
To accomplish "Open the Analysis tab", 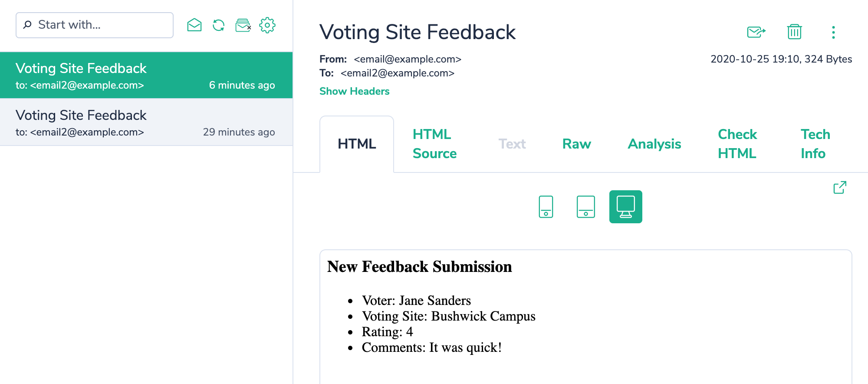I will (x=654, y=144).
